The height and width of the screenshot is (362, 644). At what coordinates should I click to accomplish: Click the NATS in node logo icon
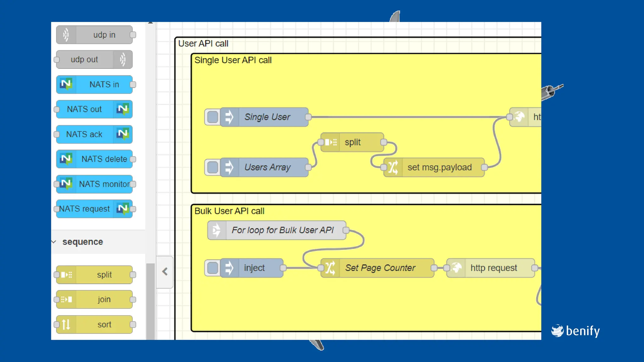click(x=66, y=84)
